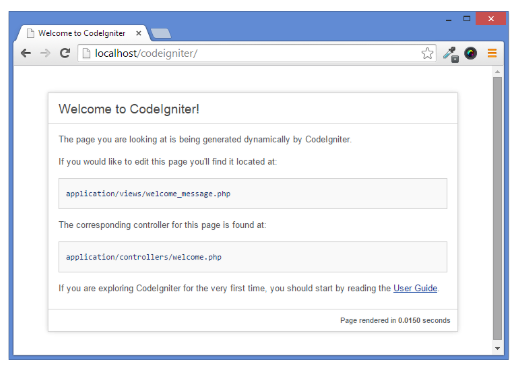This screenshot has height=370, width=520.
Task: Close the Welcome to CodeIgniter tab
Action: 139,33
